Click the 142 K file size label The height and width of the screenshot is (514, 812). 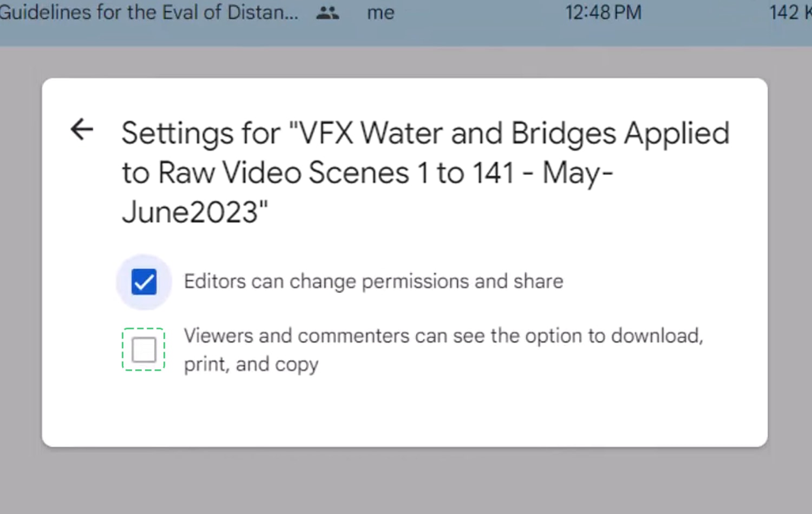(789, 12)
